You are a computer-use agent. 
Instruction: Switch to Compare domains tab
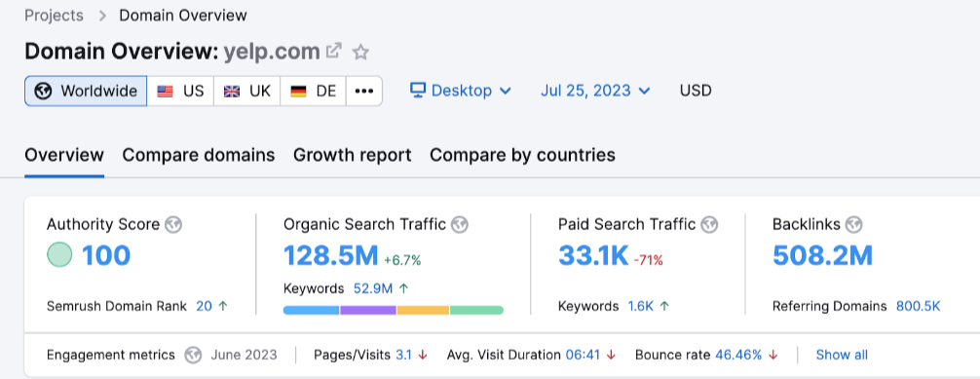pos(199,155)
